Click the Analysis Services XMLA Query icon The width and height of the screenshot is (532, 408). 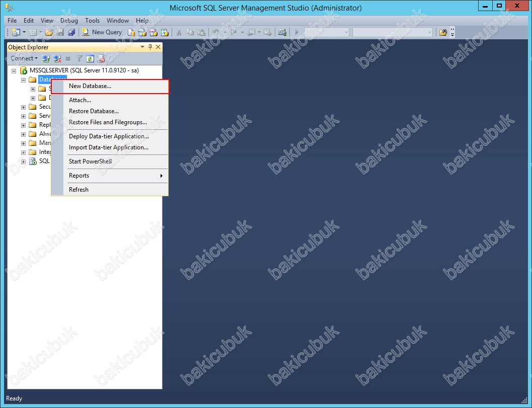[x=165, y=32]
